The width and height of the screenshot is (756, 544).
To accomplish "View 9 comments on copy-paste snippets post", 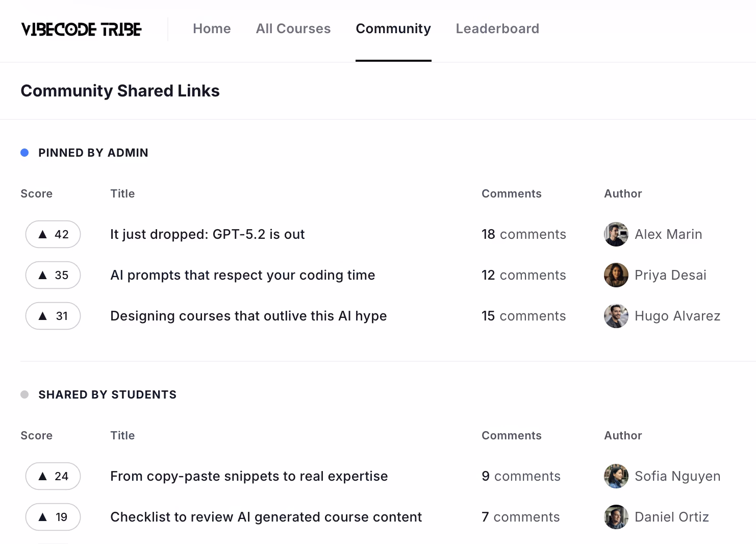I will tap(521, 476).
